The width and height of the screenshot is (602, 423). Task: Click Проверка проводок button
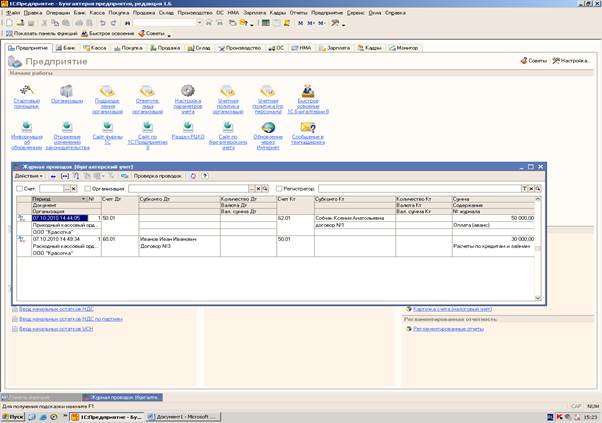pyautogui.click(x=157, y=176)
